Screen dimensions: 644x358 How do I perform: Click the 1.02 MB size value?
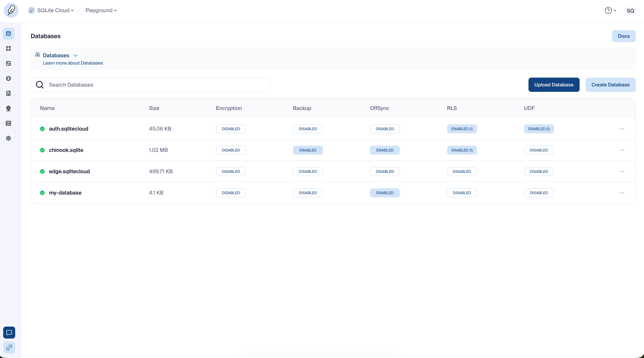coord(158,150)
